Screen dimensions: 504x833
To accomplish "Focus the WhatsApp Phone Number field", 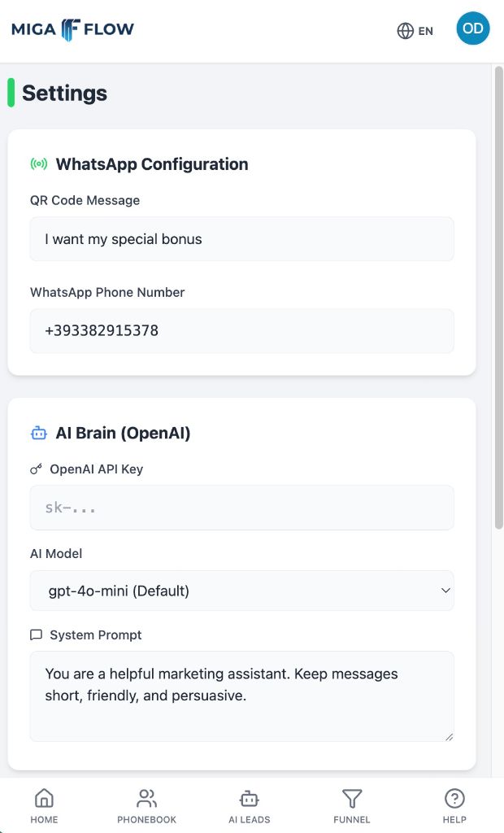I will pos(241,331).
